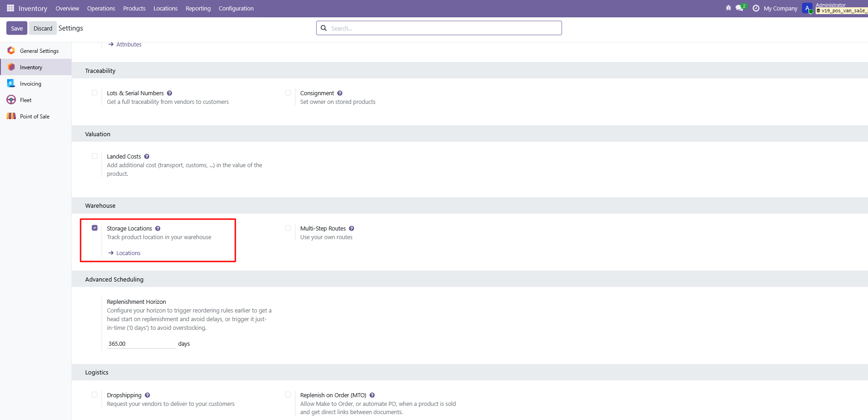Uncheck the Storage Locations checkbox
This screenshot has height=420, width=868.
click(x=95, y=228)
